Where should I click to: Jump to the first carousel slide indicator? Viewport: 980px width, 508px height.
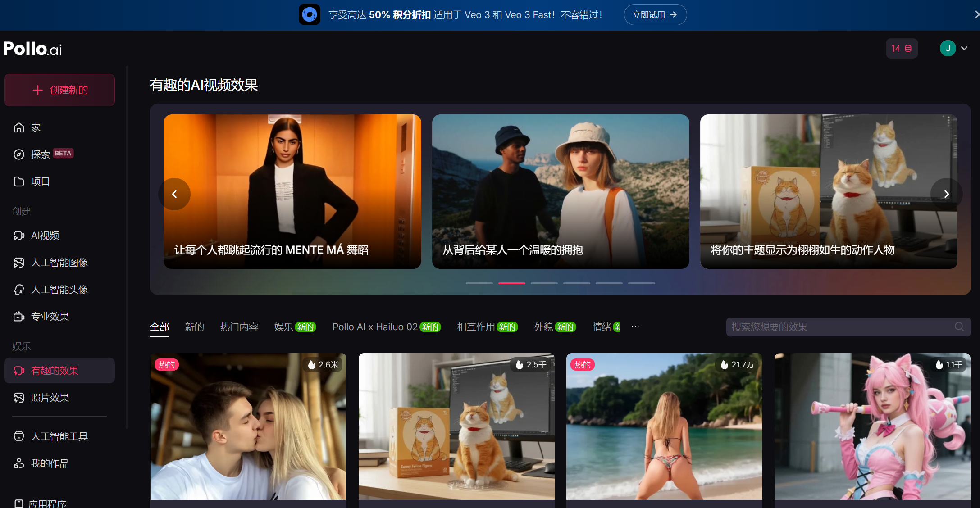[479, 283]
